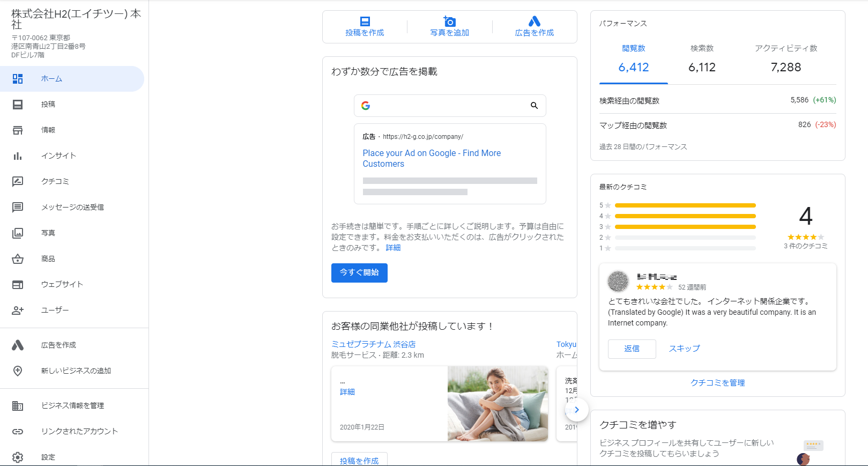
Task: Click the Products (商品) basket icon
Action: tap(18, 259)
